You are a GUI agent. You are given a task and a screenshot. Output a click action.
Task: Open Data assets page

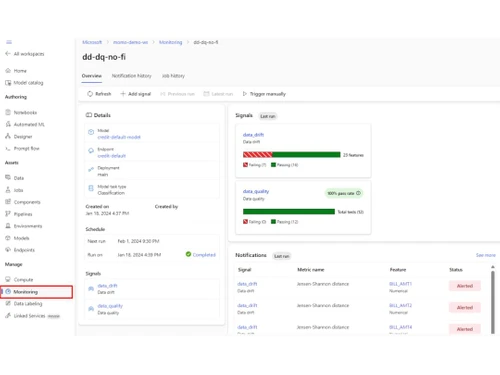tap(19, 178)
